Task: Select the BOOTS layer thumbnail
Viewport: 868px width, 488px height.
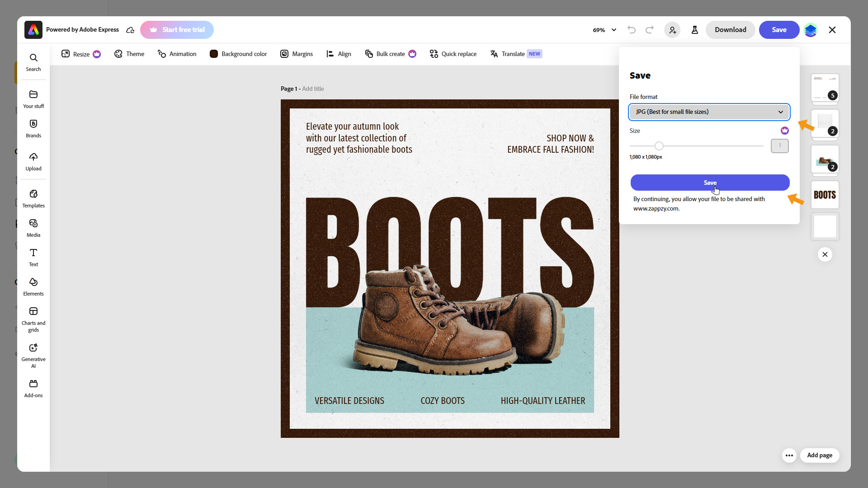Action: [x=825, y=195]
